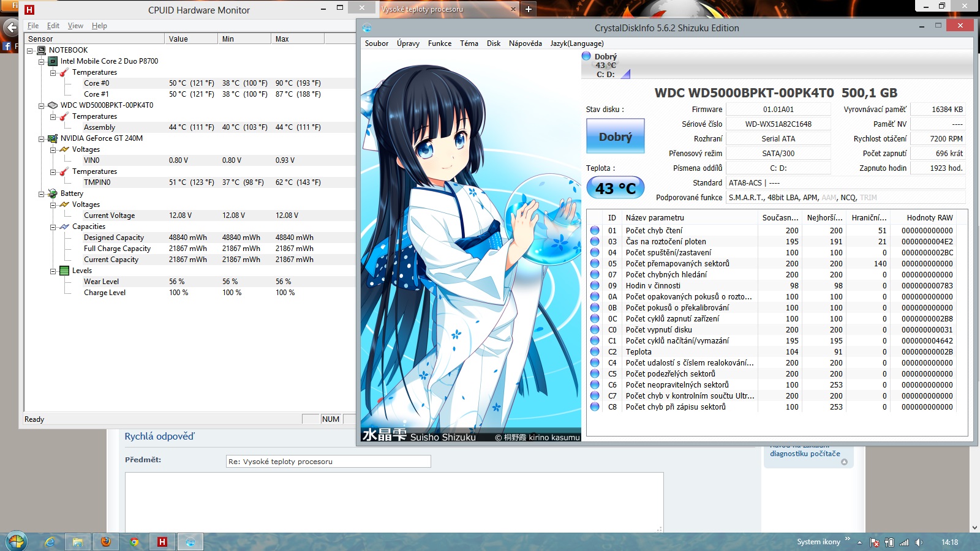Open the Soubor menu in CrystalDiskInfo

pos(377,43)
